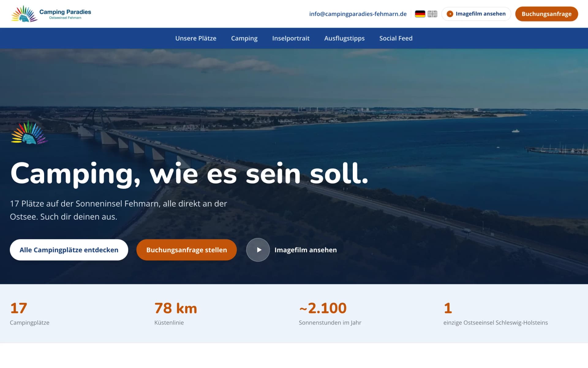Select Ausflugstipps in the navigation bar

[x=344, y=38]
